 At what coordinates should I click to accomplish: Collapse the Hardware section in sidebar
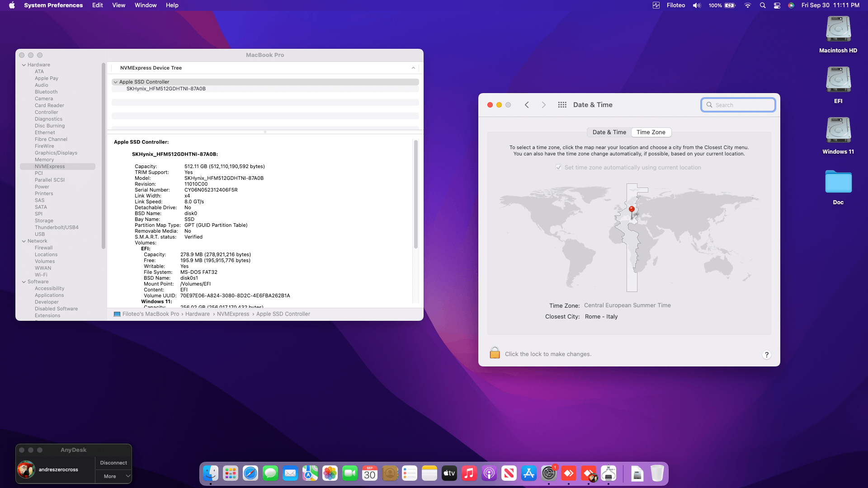coord(24,65)
